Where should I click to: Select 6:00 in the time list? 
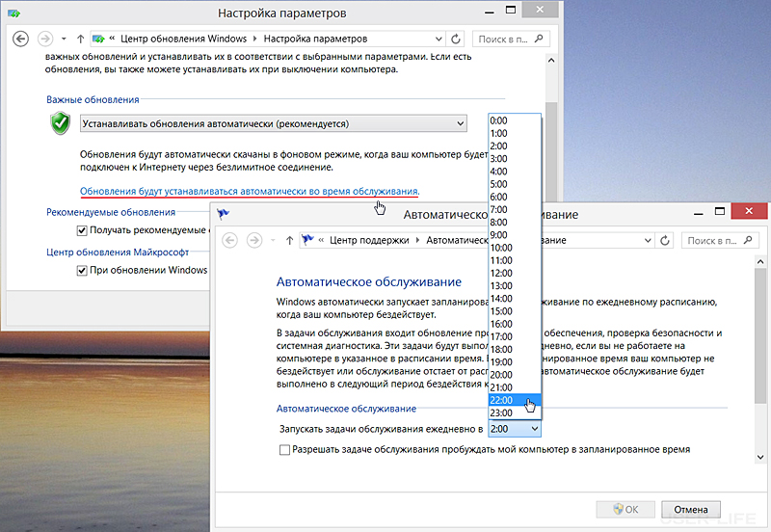(x=515, y=197)
